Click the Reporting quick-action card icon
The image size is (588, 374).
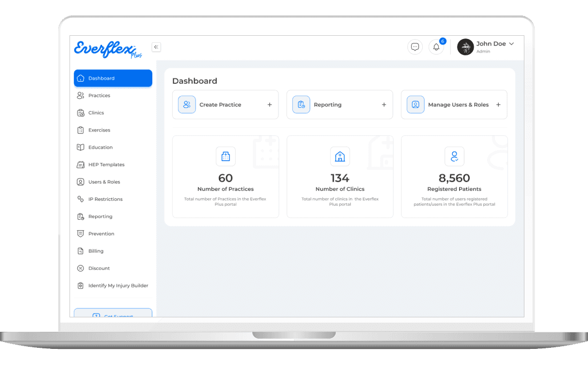point(301,105)
